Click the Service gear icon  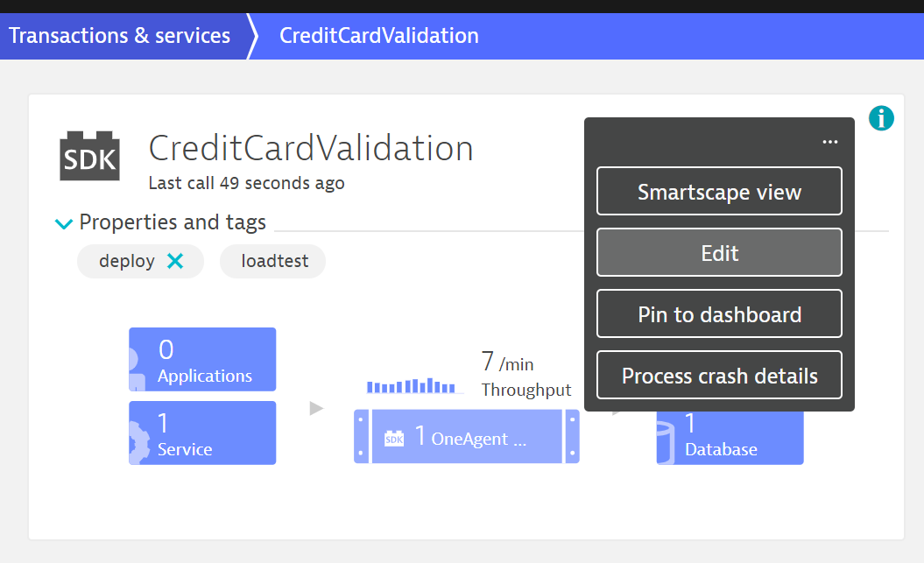click(x=136, y=433)
